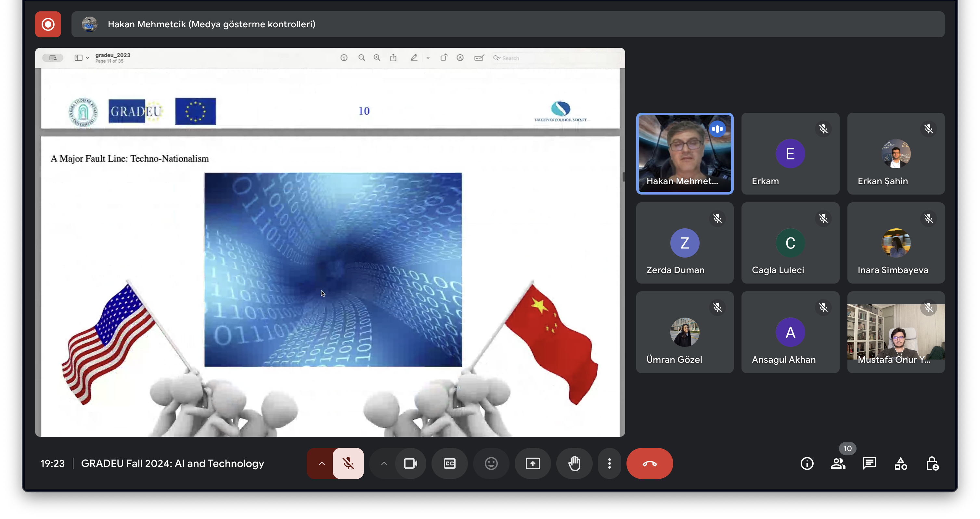Viewport: 980px width, 519px height.
Task: Open the activities panel
Action: (900, 463)
